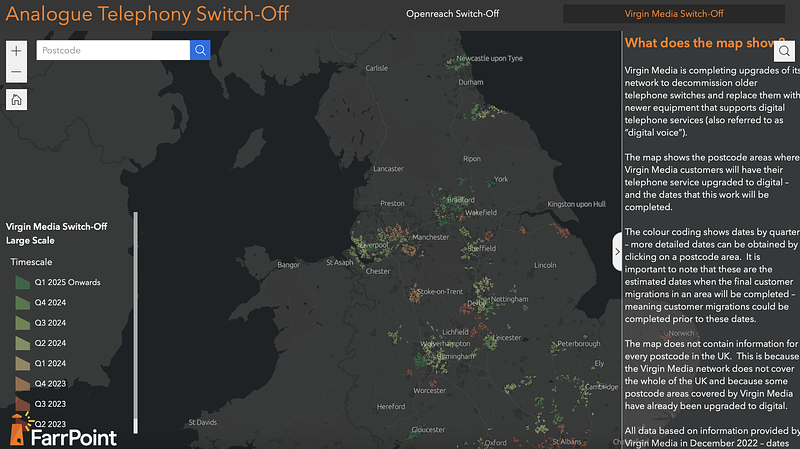Viewport: 800px width, 449px height.
Task: Click the Lichfield map label
Action: (455, 332)
